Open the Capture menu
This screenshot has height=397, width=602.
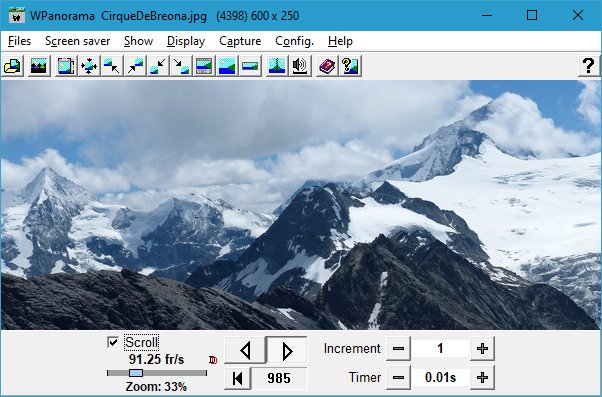pyautogui.click(x=240, y=41)
